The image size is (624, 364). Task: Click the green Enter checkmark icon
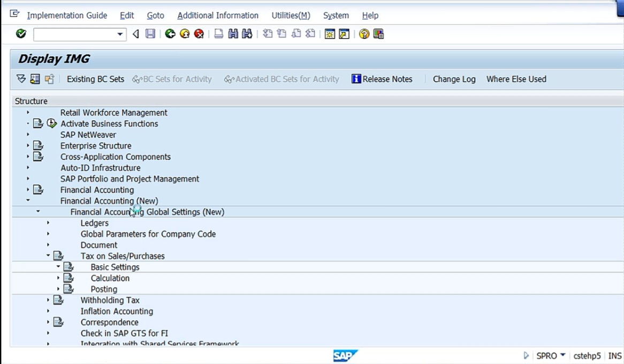pos(21,34)
